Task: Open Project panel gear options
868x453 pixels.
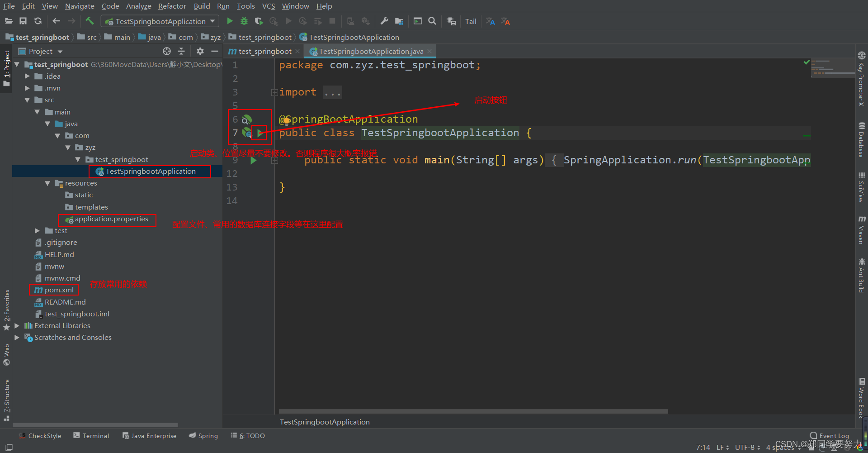Action: pyautogui.click(x=200, y=51)
